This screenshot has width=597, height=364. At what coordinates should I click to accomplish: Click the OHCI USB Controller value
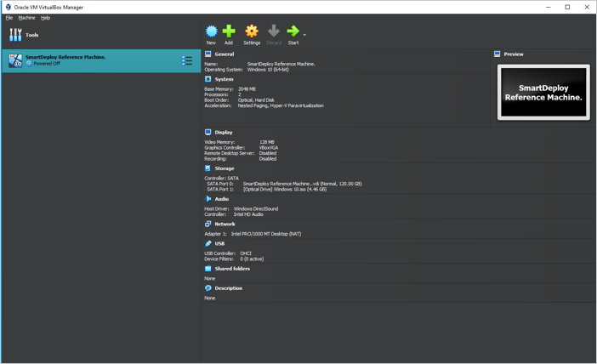(246, 253)
